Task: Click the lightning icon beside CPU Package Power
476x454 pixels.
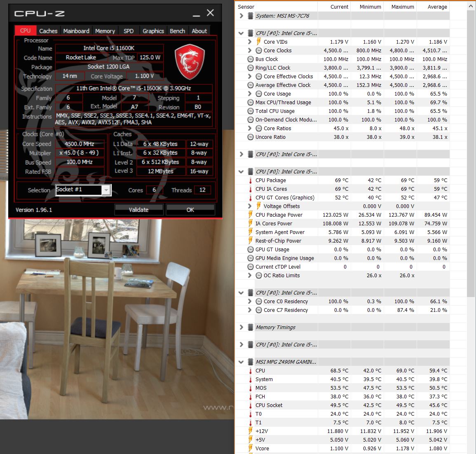Action: pos(251,215)
